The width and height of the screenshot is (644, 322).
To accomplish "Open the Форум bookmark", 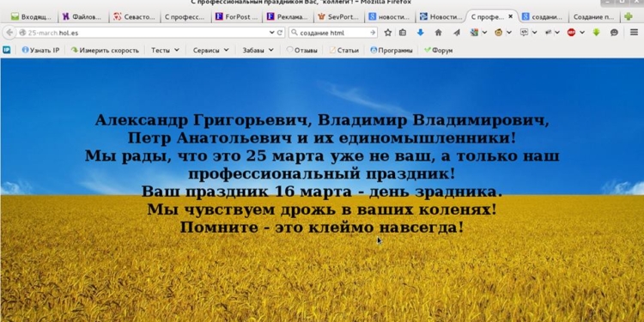I will [x=438, y=50].
